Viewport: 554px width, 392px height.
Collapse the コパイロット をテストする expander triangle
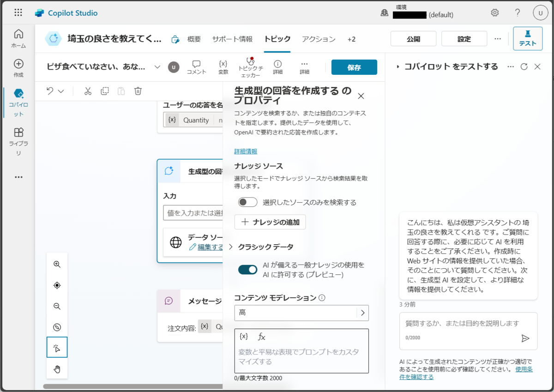coord(398,67)
